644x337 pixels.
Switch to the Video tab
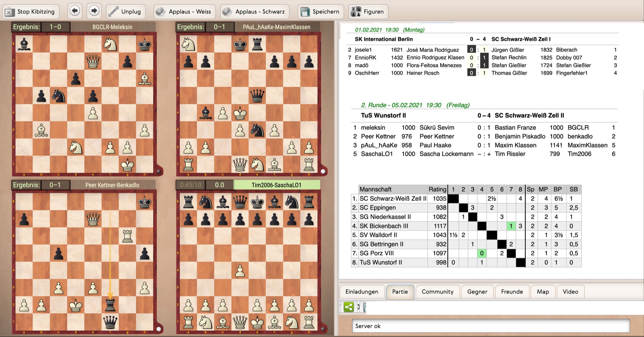click(x=570, y=292)
